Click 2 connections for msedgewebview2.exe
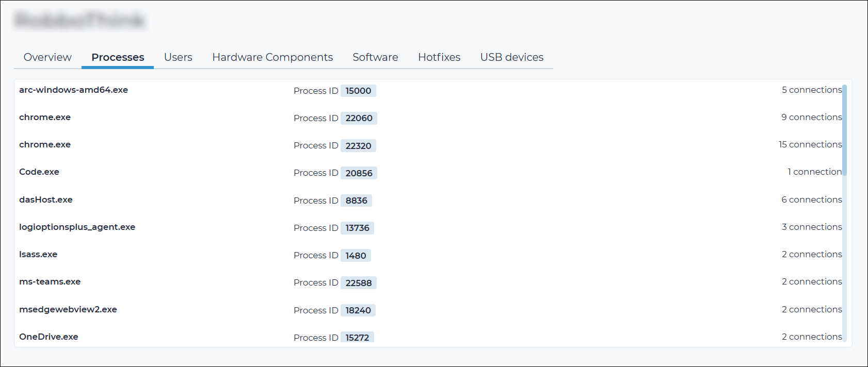868x367 pixels. pyautogui.click(x=812, y=309)
